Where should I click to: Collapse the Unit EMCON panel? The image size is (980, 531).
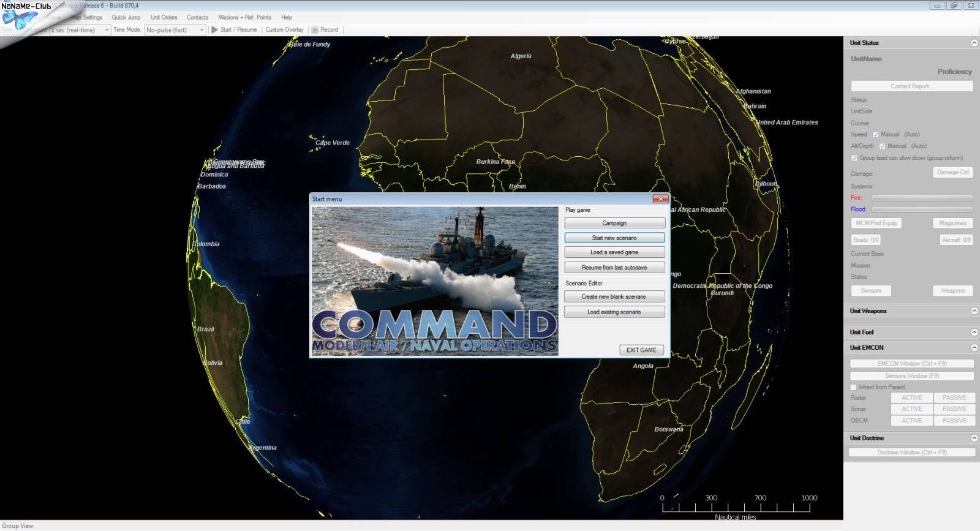pos(974,348)
